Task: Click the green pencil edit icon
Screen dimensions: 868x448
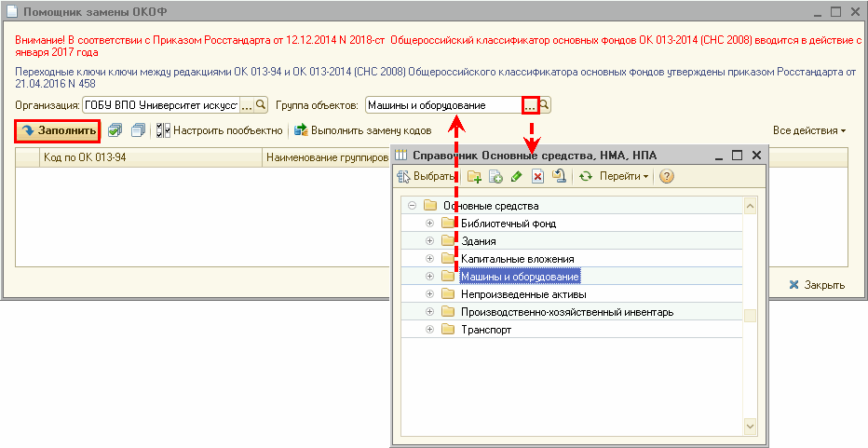Action: [x=516, y=176]
